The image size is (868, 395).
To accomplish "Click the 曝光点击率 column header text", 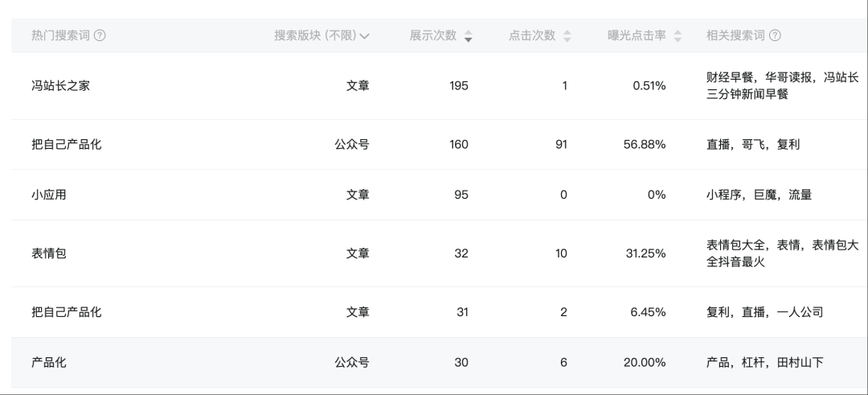I will click(637, 35).
